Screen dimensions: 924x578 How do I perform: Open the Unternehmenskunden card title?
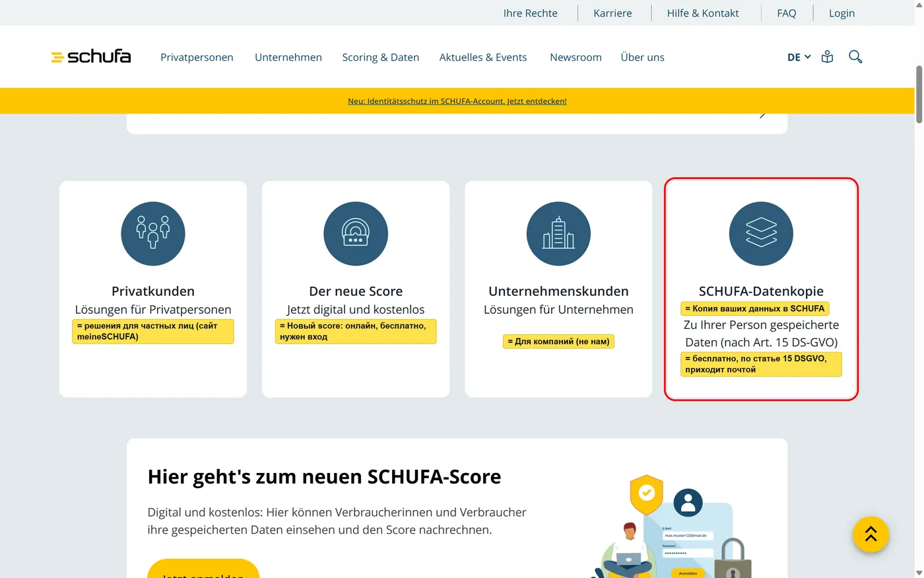[558, 291]
